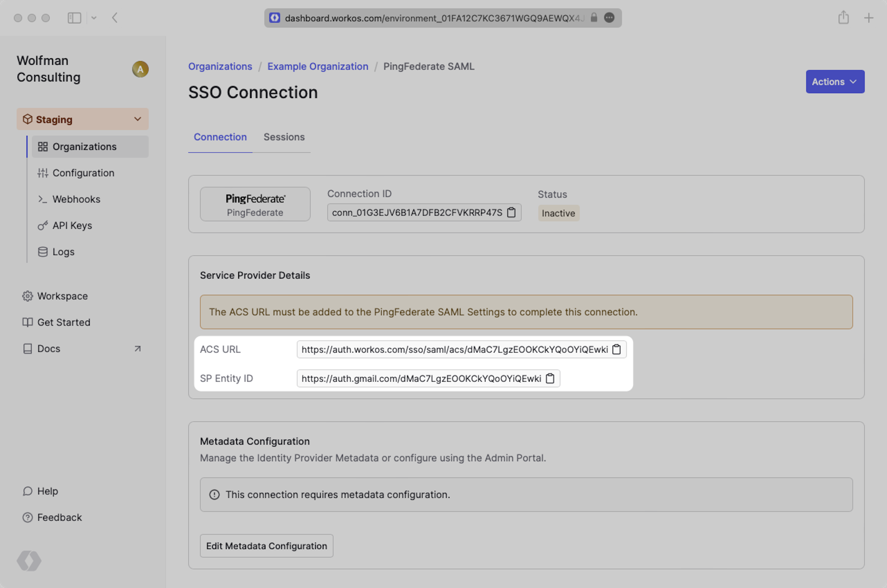Toggle the browser sidebar panel icon
Viewport: 887px width, 588px height.
coord(74,18)
